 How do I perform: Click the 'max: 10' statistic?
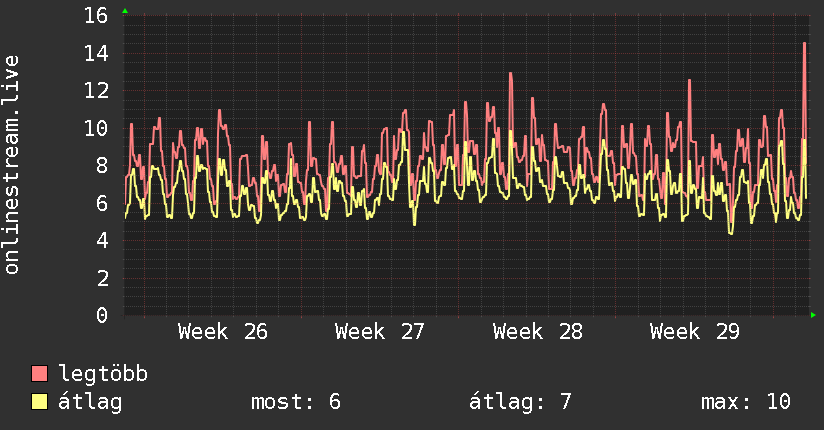(746, 402)
